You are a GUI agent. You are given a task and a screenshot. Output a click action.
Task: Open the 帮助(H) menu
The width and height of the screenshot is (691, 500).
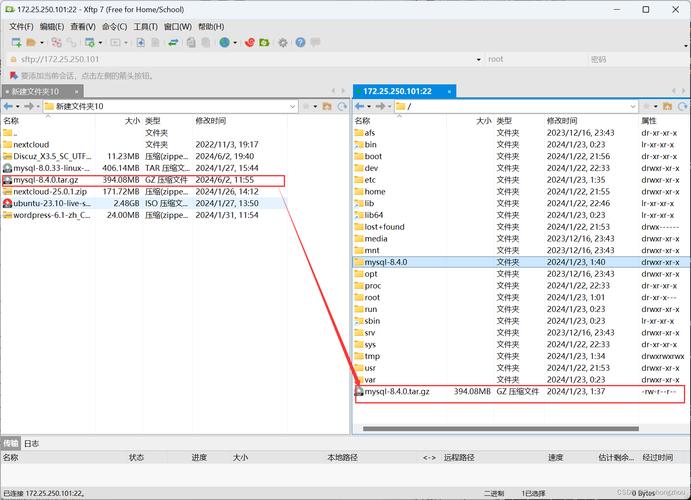(x=211, y=26)
